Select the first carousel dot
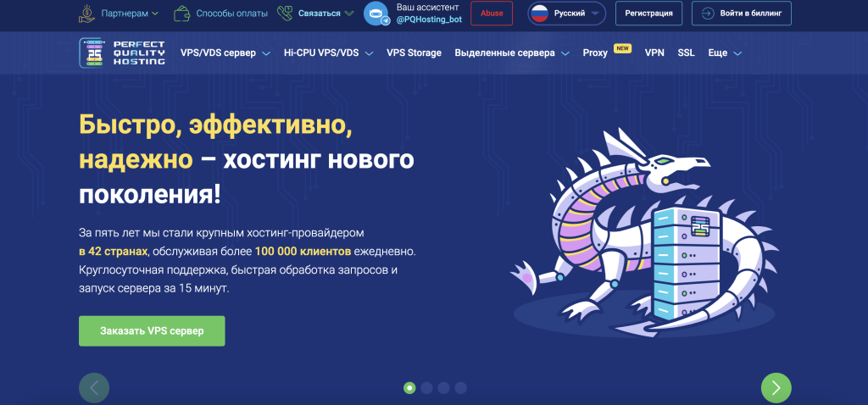The image size is (868, 405). point(409,388)
